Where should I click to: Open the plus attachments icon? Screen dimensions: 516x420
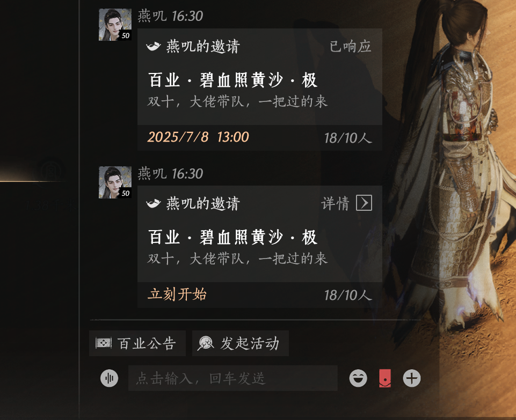click(x=412, y=378)
